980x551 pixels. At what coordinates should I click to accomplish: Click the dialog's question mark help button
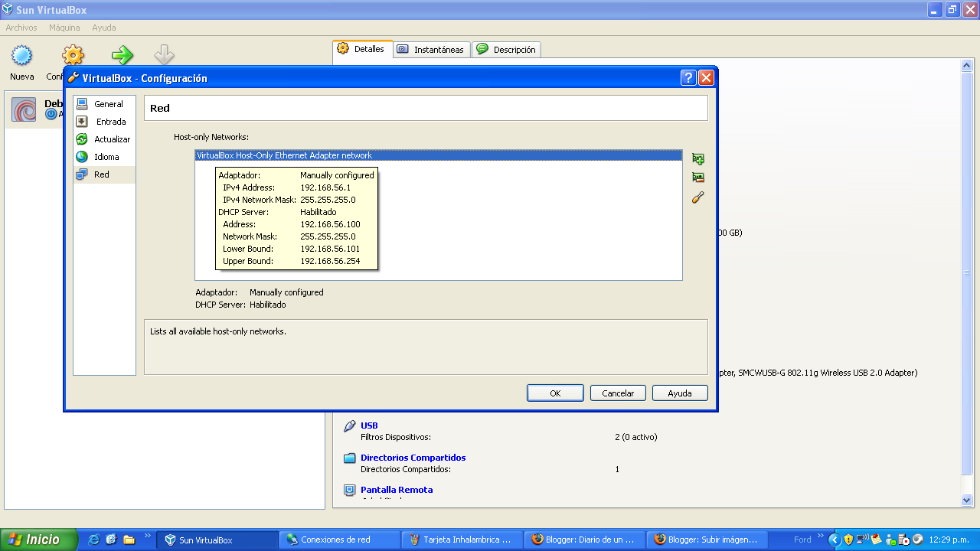[x=688, y=77]
